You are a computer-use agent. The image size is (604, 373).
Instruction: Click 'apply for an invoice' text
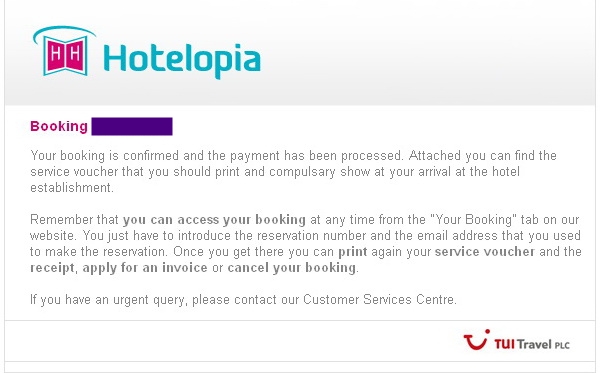pos(145,268)
